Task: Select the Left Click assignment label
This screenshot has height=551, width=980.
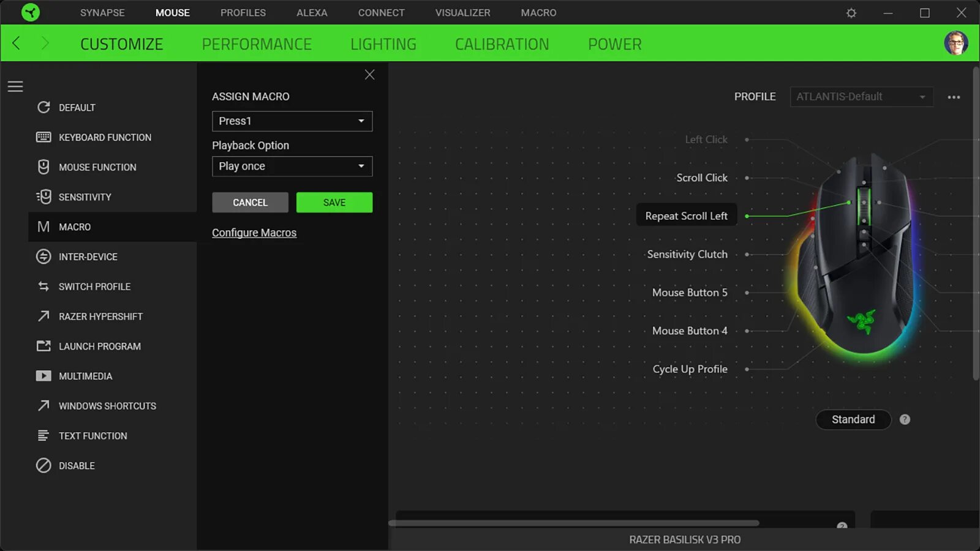Action: [x=706, y=140]
